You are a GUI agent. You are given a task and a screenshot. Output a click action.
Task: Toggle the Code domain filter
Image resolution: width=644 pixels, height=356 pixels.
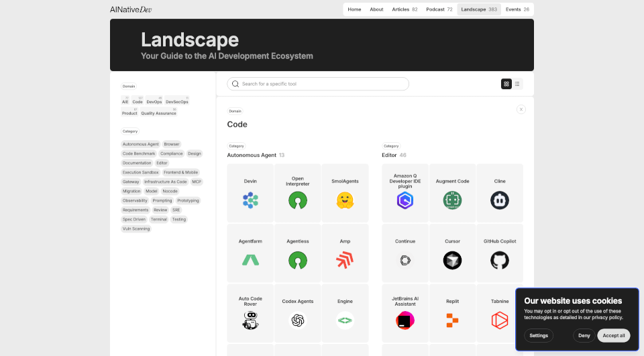tap(138, 102)
